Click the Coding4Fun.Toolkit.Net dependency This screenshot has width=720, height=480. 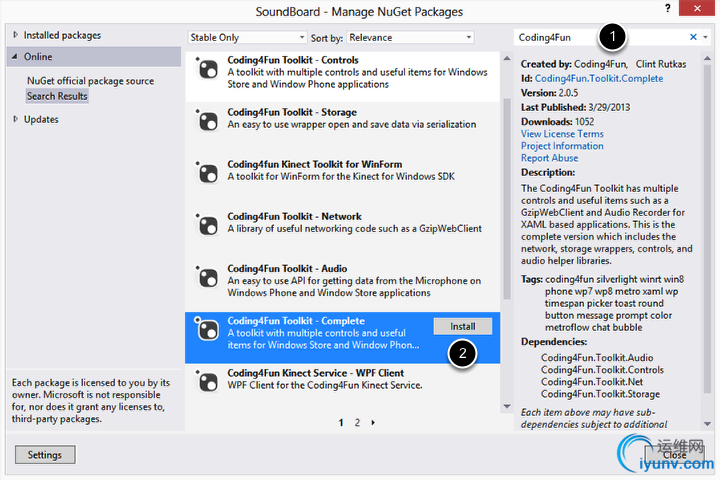(x=592, y=382)
